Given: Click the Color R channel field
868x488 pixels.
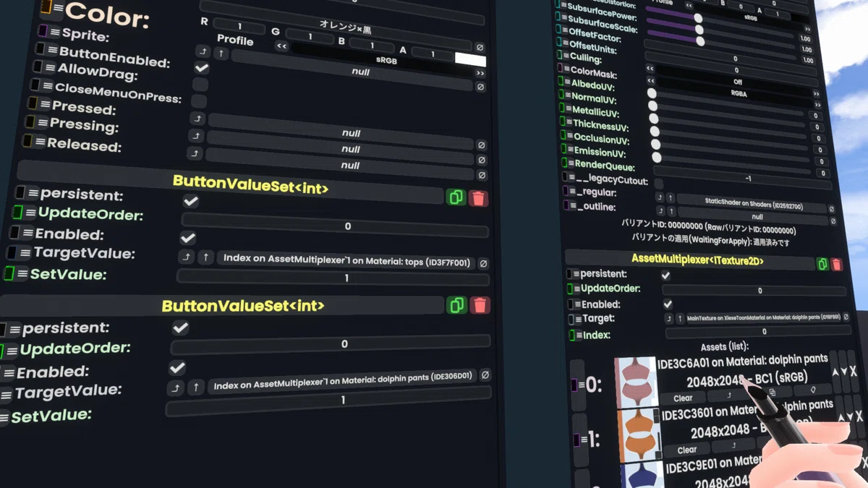Looking at the screenshot, I should [x=239, y=25].
